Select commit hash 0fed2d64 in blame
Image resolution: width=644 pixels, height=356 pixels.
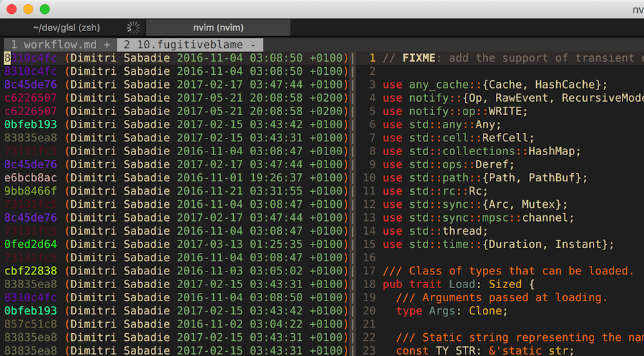(30, 244)
